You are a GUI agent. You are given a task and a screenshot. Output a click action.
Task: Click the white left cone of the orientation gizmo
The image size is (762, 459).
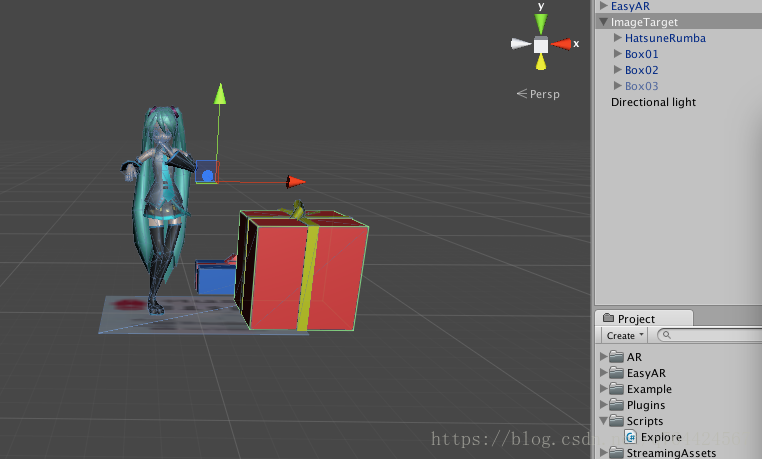click(520, 44)
